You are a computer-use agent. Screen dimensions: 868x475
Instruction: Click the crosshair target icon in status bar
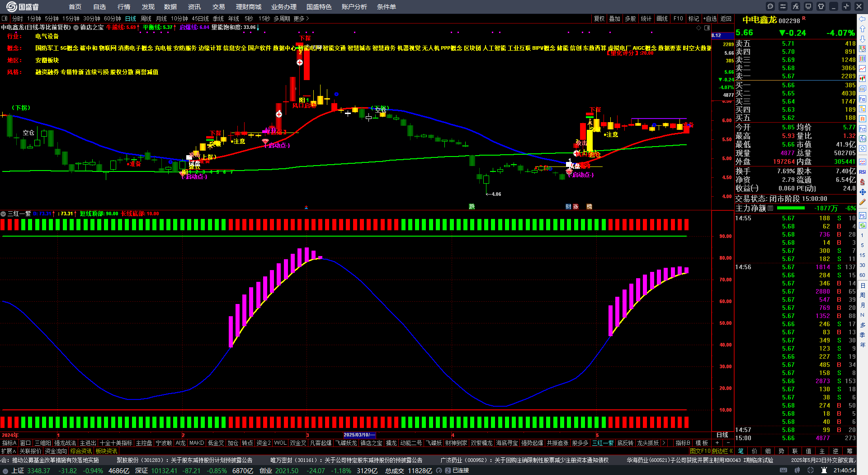tap(811, 470)
